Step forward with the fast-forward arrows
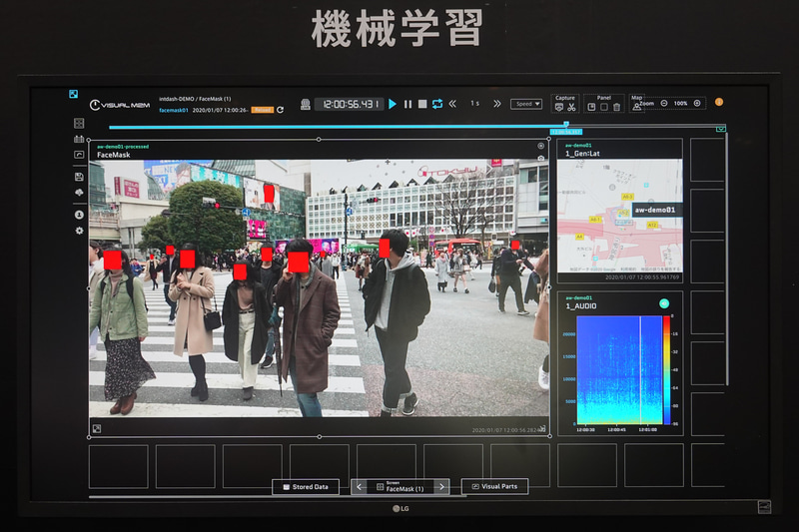The width and height of the screenshot is (799, 532). pos(496,104)
